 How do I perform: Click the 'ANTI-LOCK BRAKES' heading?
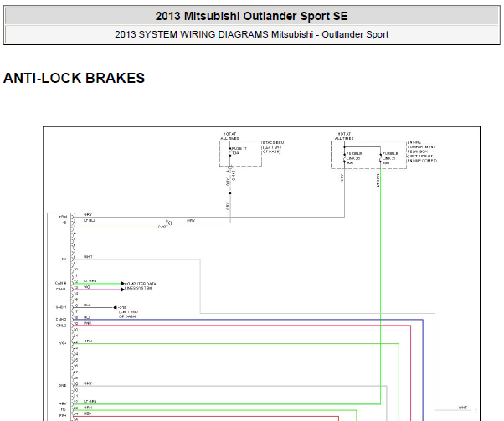(74, 78)
